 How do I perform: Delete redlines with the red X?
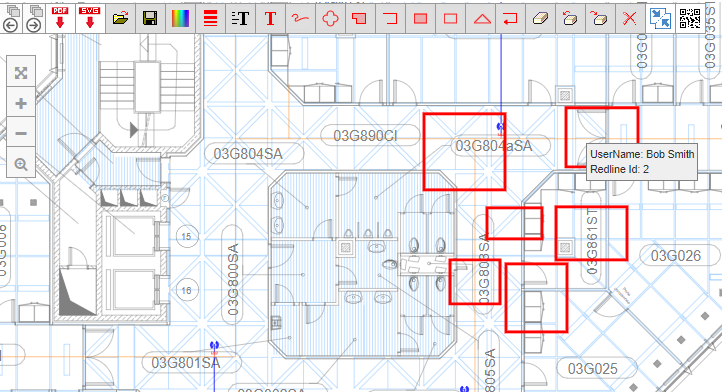click(629, 18)
